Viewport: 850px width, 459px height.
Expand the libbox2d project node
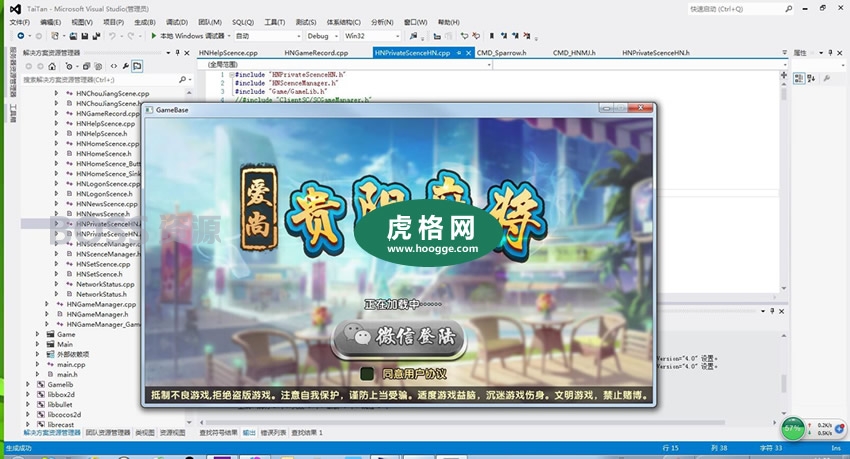(28, 395)
